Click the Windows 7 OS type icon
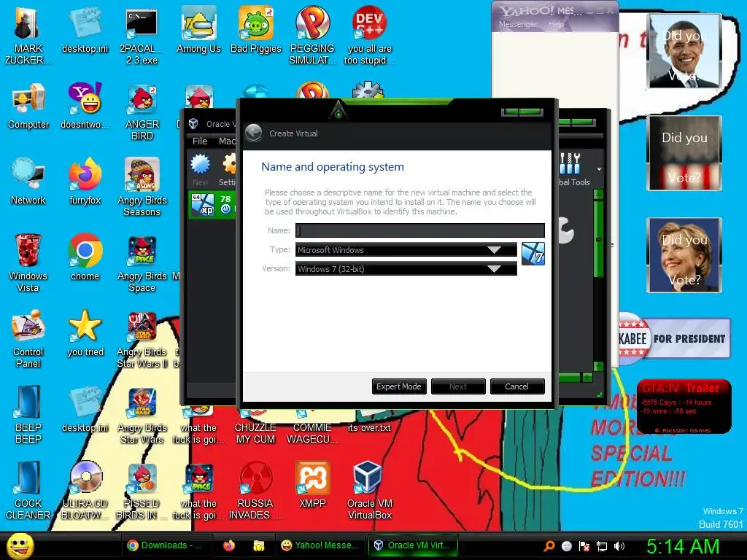The height and width of the screenshot is (560, 747). coord(533,253)
